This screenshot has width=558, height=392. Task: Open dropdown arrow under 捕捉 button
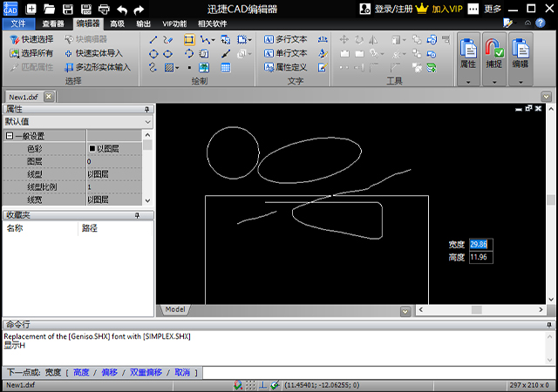pos(494,82)
